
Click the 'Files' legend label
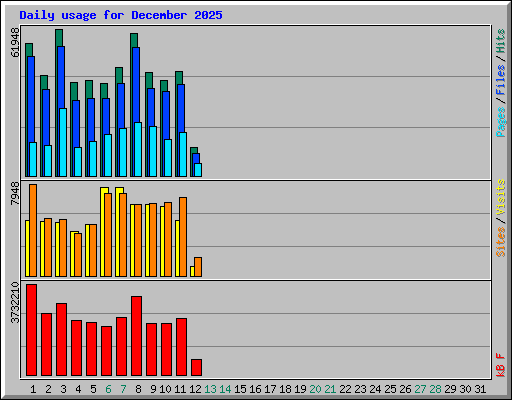click(x=500, y=80)
